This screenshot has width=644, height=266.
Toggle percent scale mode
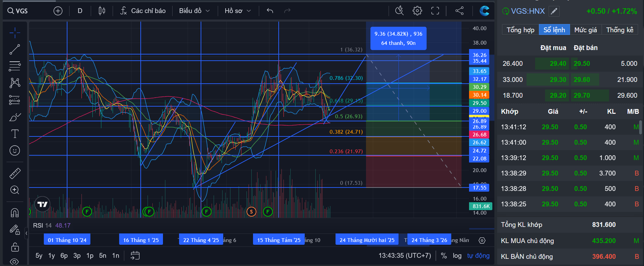(444, 256)
